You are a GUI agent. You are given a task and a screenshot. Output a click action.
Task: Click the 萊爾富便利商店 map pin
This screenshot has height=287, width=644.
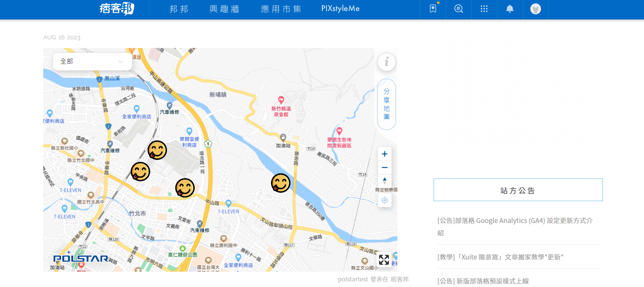point(189,131)
